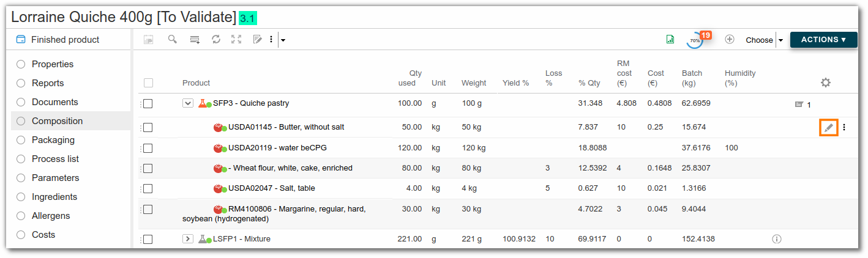The height and width of the screenshot is (258, 868).
Task: Open the column settings gear icon
Action: [x=826, y=83]
